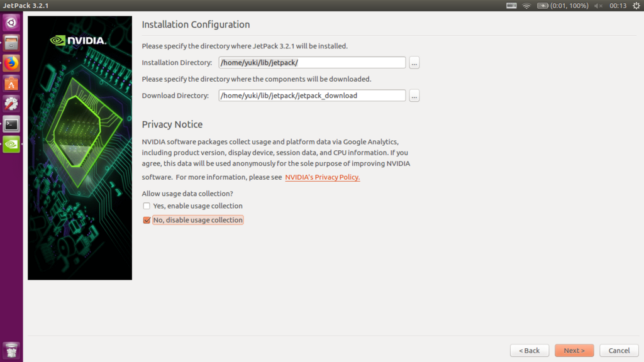The height and width of the screenshot is (362, 644).
Task: Open Ubuntu Software center icon
Action: point(11,84)
